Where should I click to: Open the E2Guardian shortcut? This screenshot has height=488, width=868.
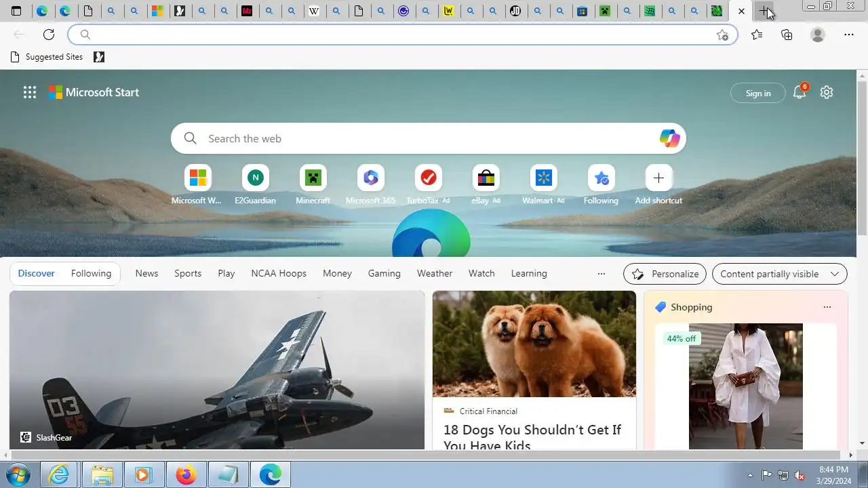pos(255,185)
